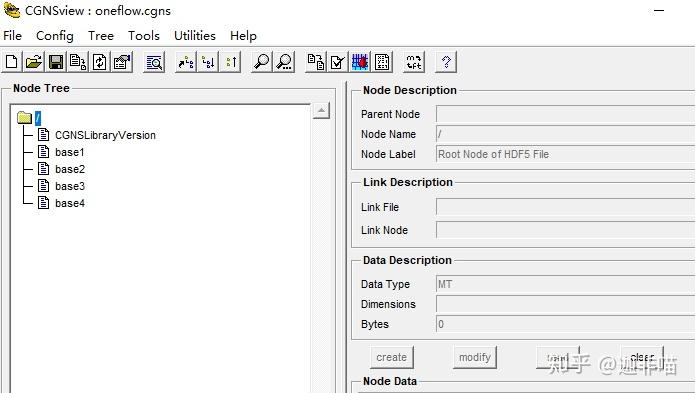695x393 pixels.
Task: Click the Bytes field
Action: 565,324
